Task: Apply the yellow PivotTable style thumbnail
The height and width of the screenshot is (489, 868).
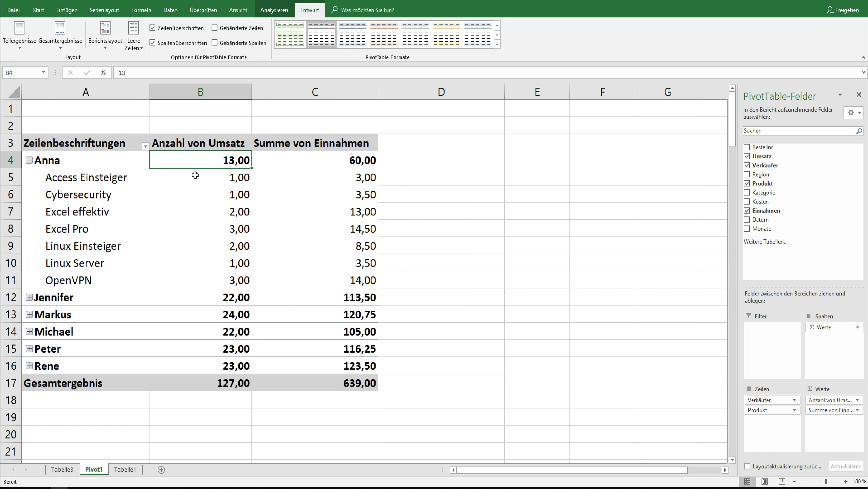Action: click(x=446, y=34)
